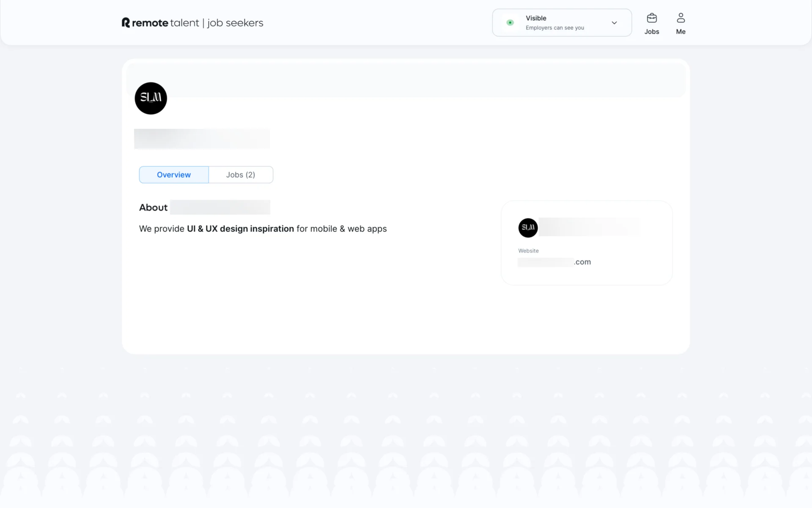The image size is (812, 508).
Task: Open Jobs via the briefcase icon
Action: [652, 18]
